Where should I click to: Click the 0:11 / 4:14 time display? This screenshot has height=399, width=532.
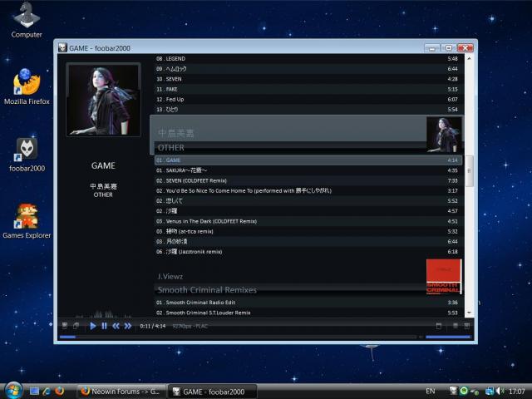click(x=153, y=326)
